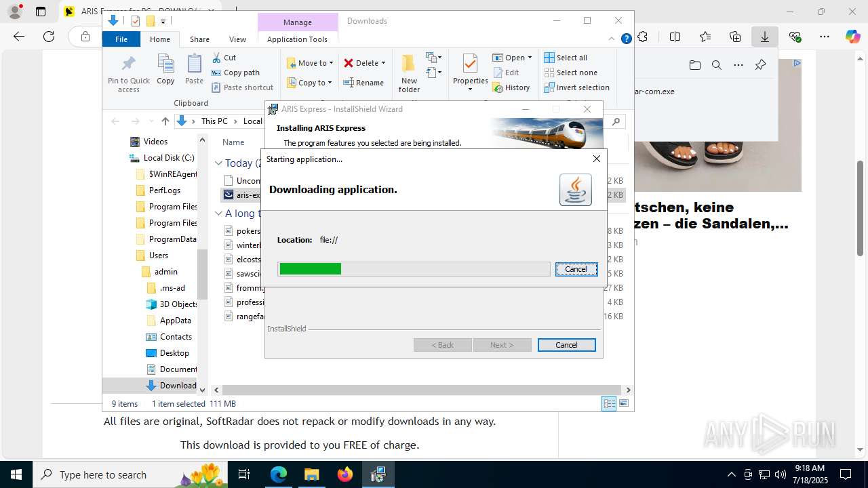
Task: Open the Delete dropdown arrow
Action: pyautogui.click(x=383, y=63)
